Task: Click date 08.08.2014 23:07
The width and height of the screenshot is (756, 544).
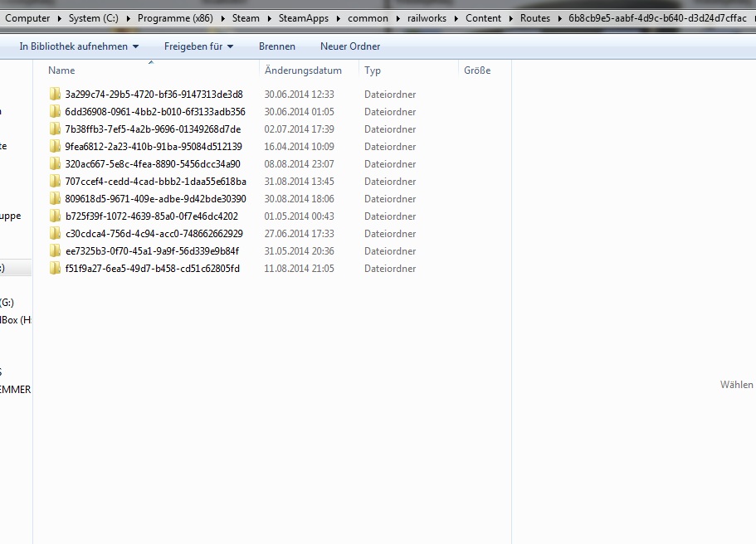Action: 299,164
